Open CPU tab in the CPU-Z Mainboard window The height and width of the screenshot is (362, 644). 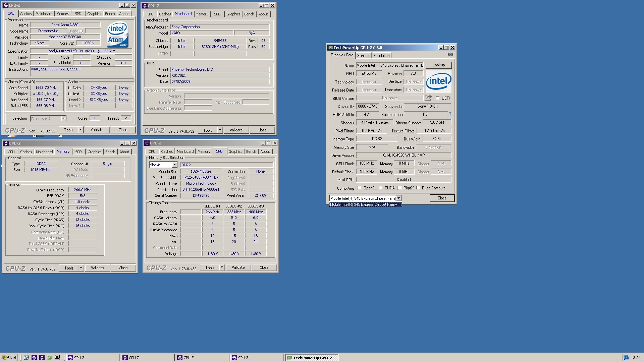(x=150, y=14)
